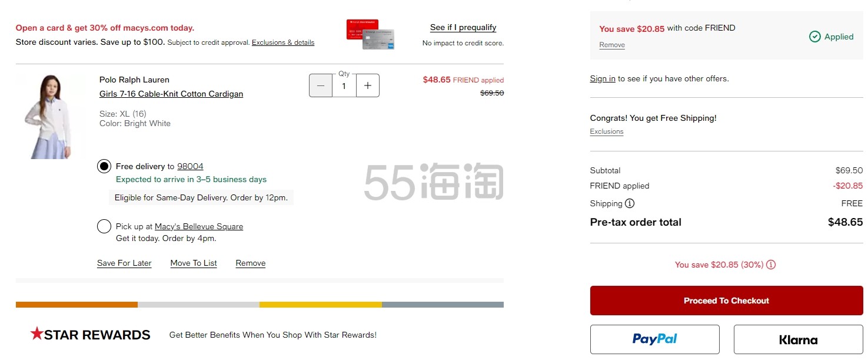Click the Sign in link
The image size is (868, 363).
pyautogui.click(x=603, y=78)
